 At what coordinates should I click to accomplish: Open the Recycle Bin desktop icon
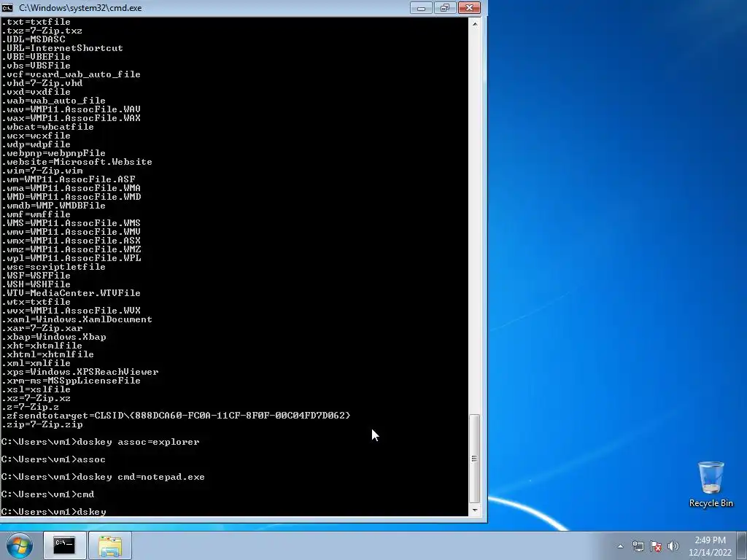[711, 484]
